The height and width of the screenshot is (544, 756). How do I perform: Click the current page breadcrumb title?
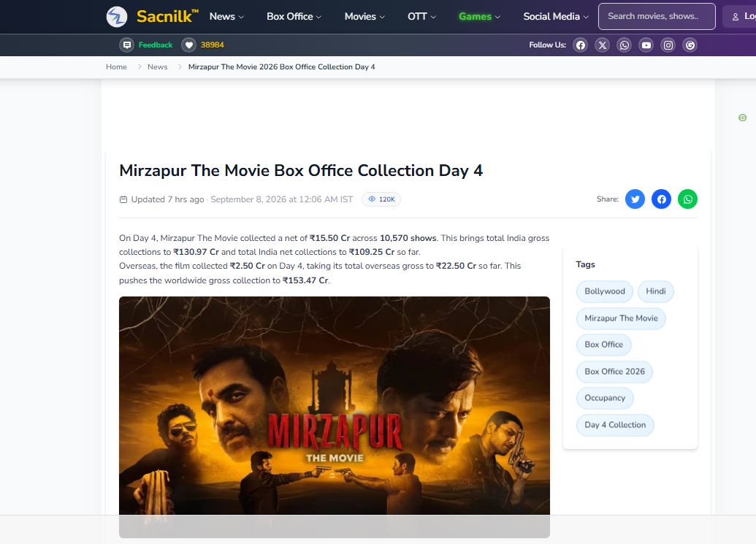pyautogui.click(x=281, y=67)
